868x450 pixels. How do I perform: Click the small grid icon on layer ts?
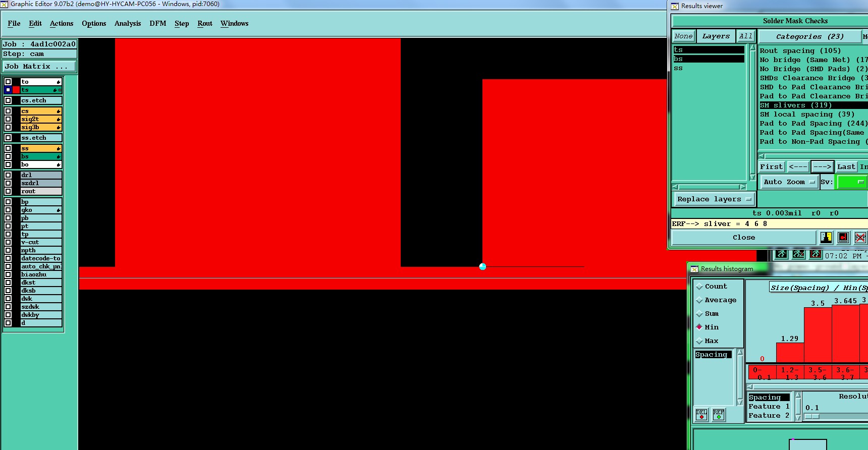pos(60,90)
